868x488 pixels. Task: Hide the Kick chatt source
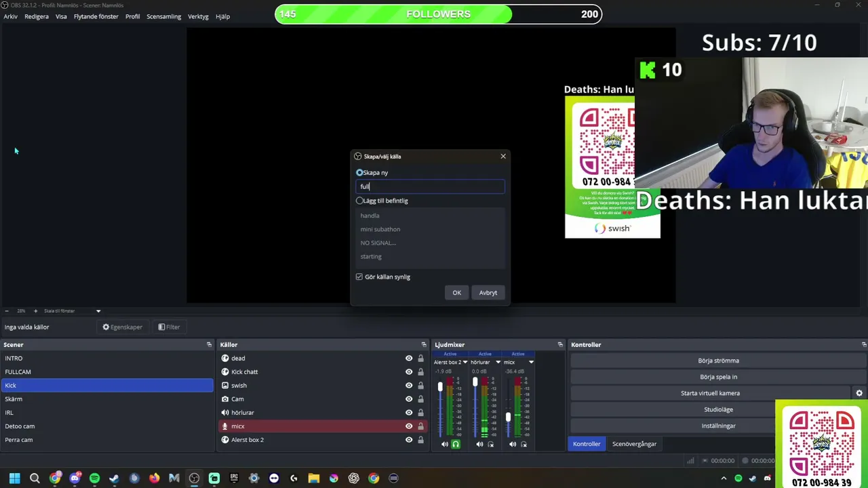pos(409,372)
